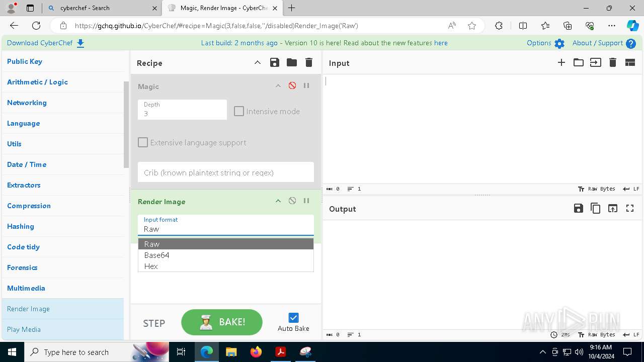Change output character encoding Raw Bytes
Viewport: 644px width, 362px height.
coord(597,335)
